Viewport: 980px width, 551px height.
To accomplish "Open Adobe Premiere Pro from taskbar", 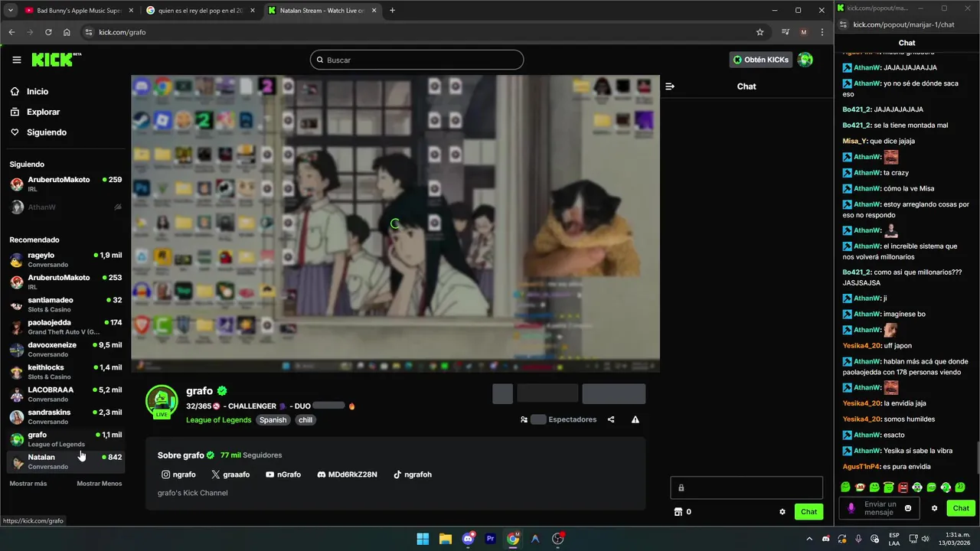I will [490, 539].
